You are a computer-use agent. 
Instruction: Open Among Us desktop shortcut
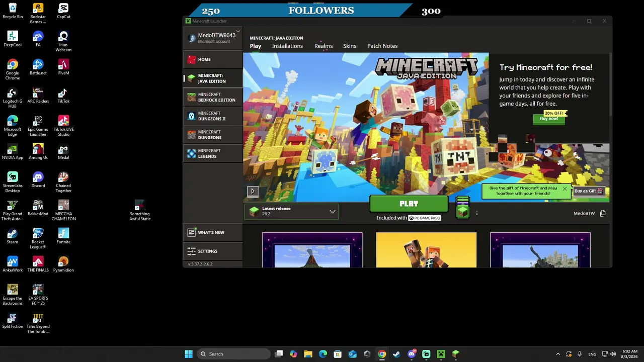tap(38, 152)
